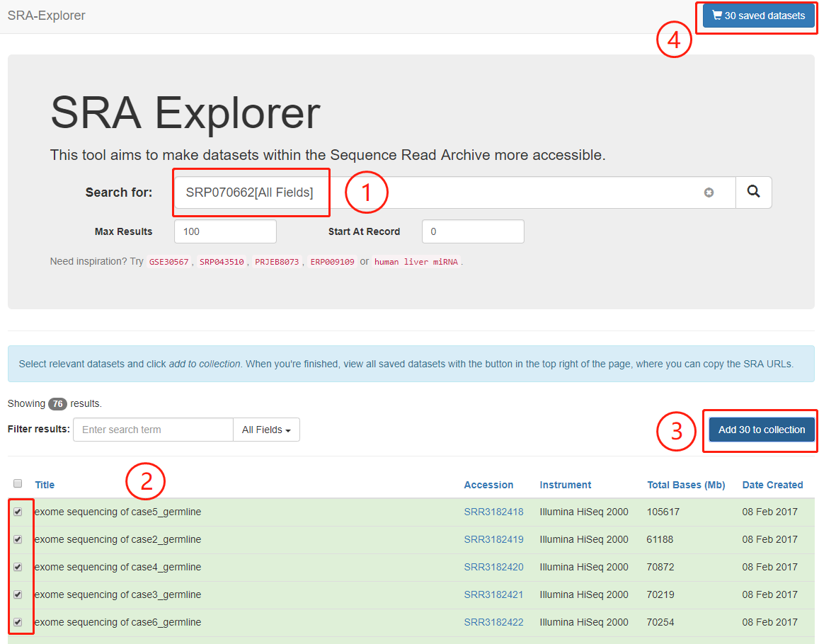Image resolution: width=819 pixels, height=644 pixels.
Task: Try the human liver miRNA example
Action: click(x=416, y=262)
